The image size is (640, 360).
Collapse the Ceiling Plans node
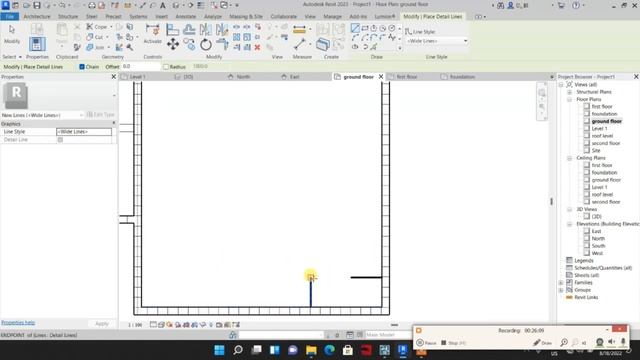coord(569,158)
